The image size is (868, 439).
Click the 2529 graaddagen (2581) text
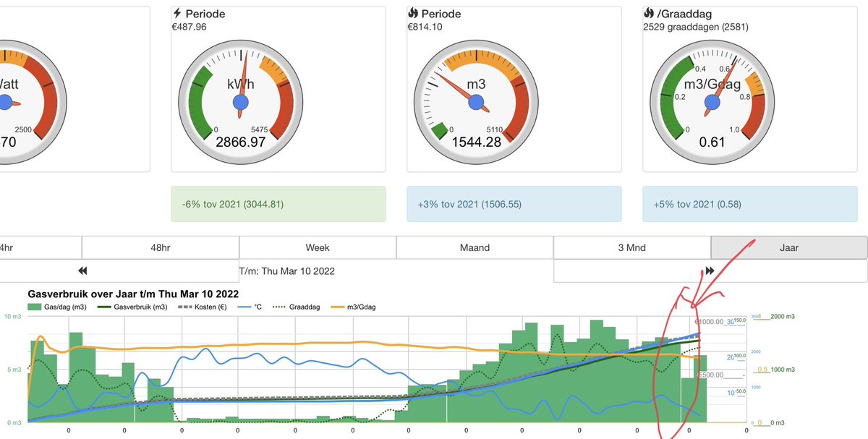coord(696,27)
